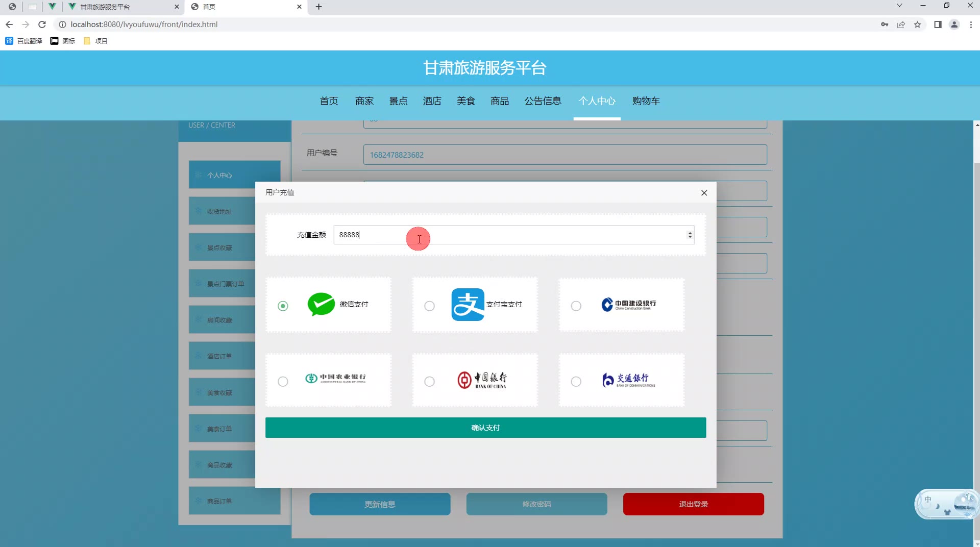This screenshot has height=547, width=980.
Task: Go to 首页 in the navigation bar
Action: [329, 101]
